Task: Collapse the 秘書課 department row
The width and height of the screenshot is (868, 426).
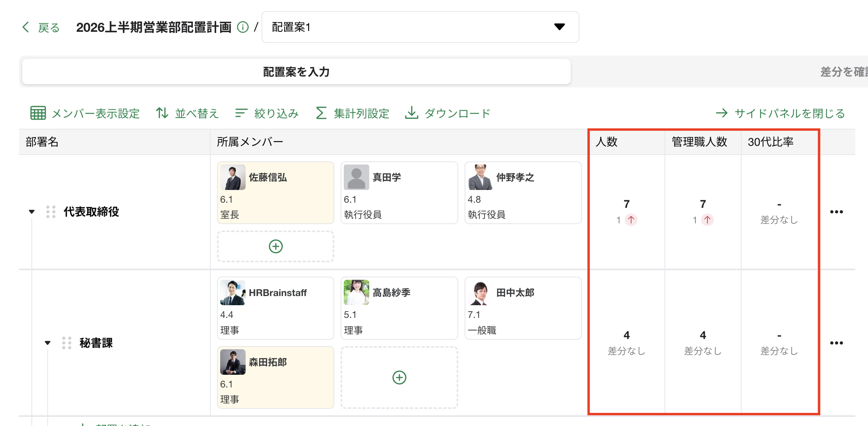Action: pyautogui.click(x=48, y=343)
